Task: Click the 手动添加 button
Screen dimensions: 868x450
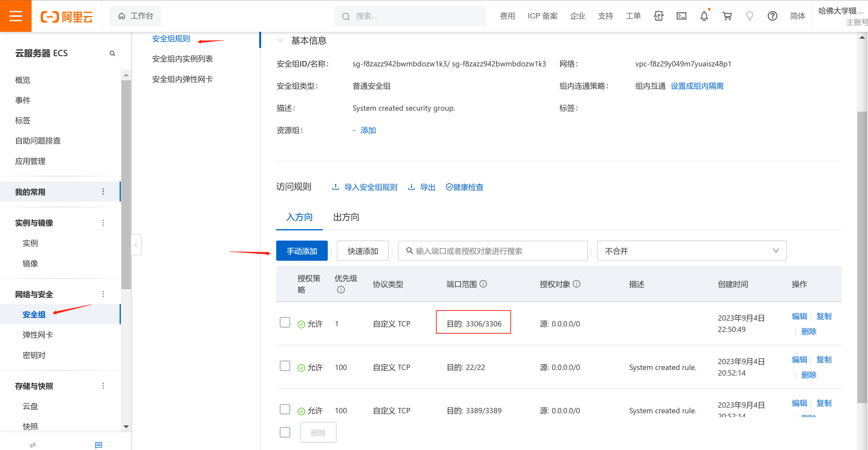Action: click(301, 251)
